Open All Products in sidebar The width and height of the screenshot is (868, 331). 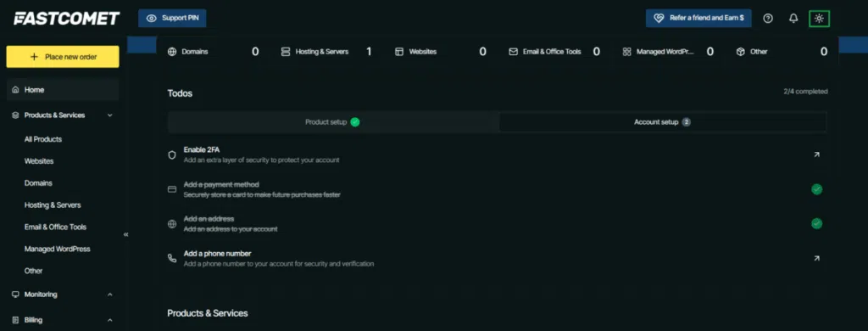click(x=43, y=139)
